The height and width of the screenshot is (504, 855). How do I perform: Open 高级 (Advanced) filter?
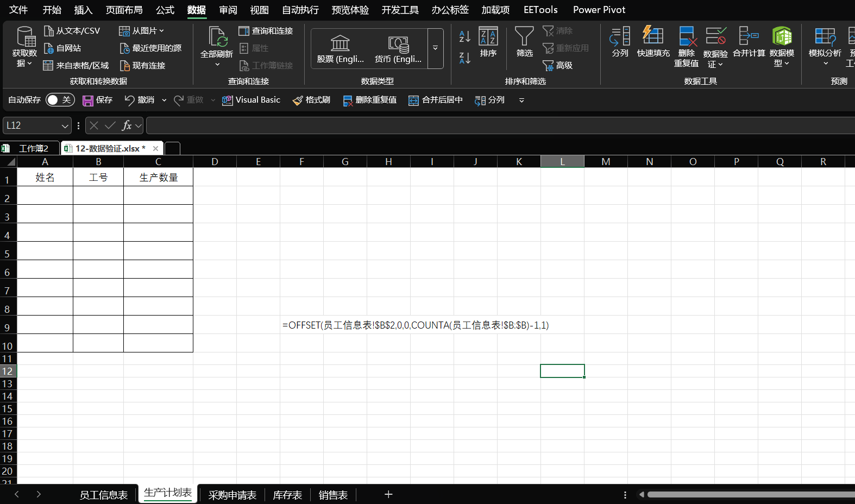[558, 66]
